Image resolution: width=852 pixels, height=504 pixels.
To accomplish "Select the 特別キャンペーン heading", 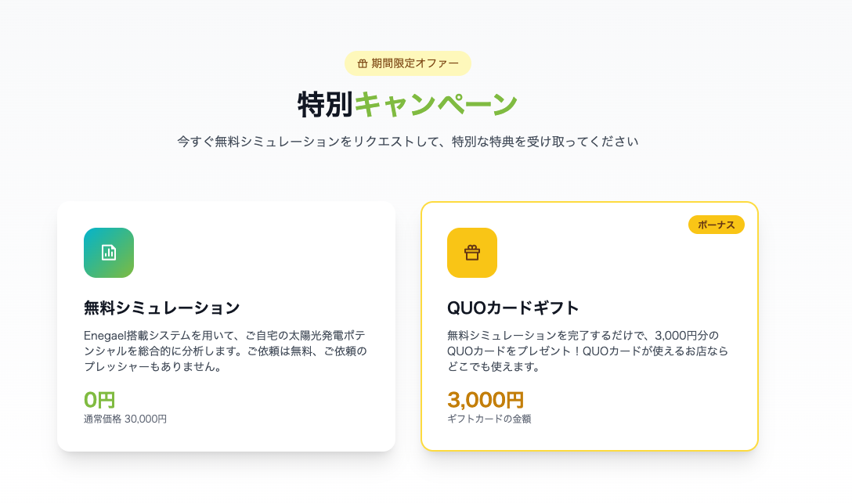I will (x=406, y=103).
